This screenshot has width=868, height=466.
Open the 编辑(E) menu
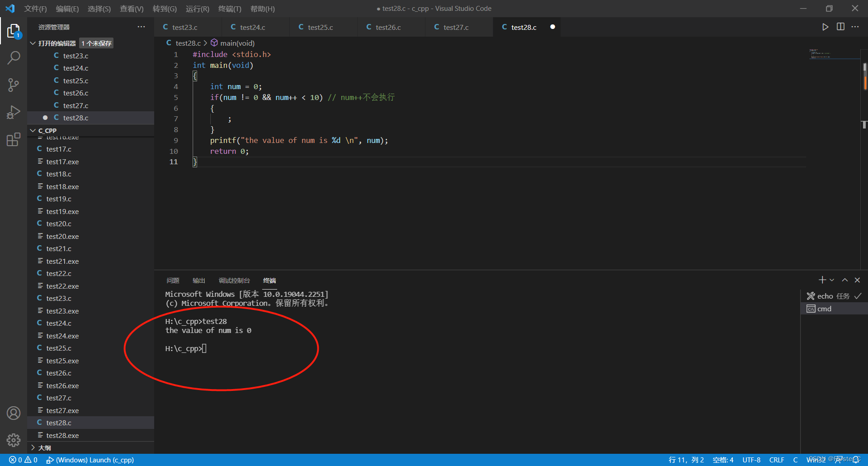pos(67,9)
